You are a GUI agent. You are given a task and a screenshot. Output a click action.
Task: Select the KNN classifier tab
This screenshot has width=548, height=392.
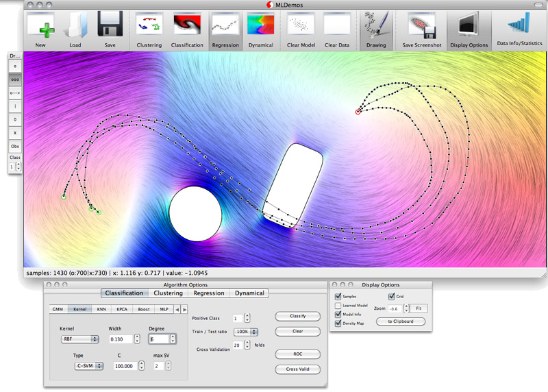tap(102, 310)
